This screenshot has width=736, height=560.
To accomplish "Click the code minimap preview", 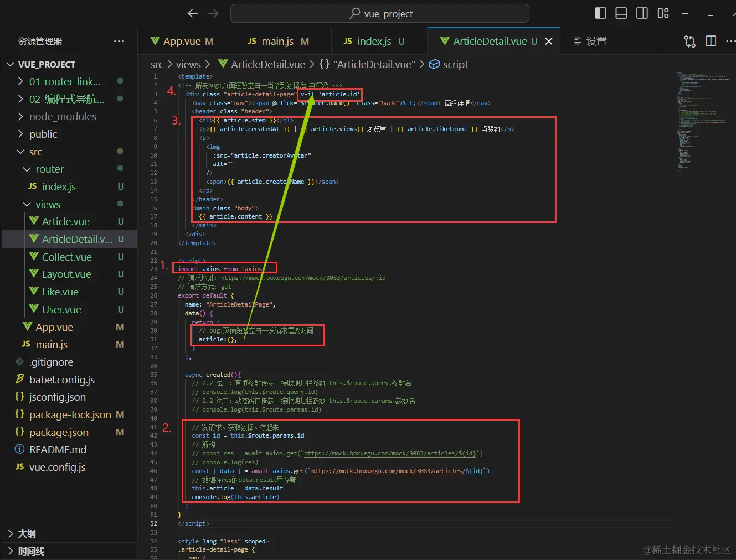I will [702, 122].
